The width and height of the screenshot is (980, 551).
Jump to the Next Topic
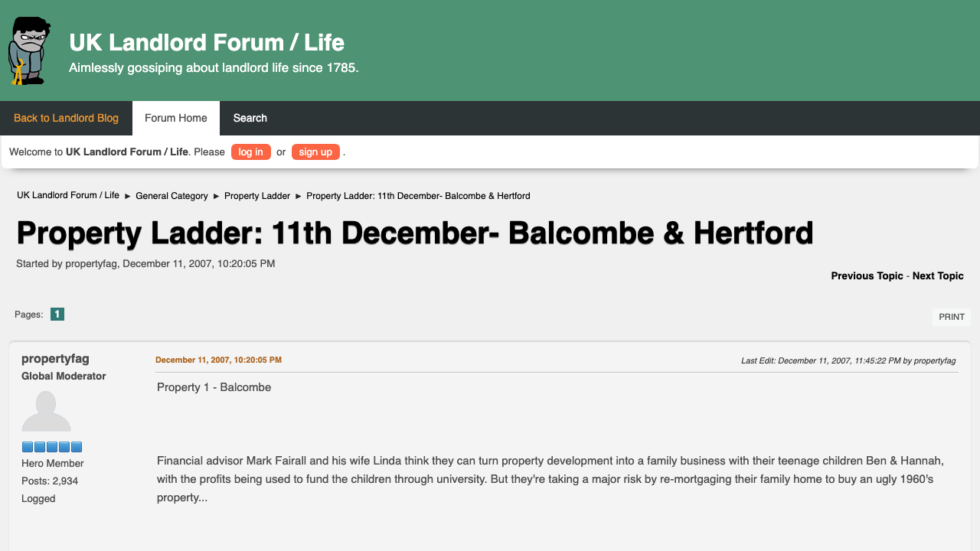point(938,275)
